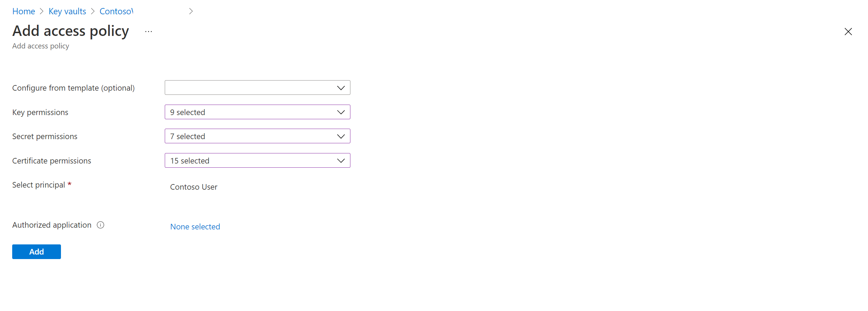Screen dimensions: 868x311
Task: Open the Configure from template dropdown
Action: pos(257,88)
